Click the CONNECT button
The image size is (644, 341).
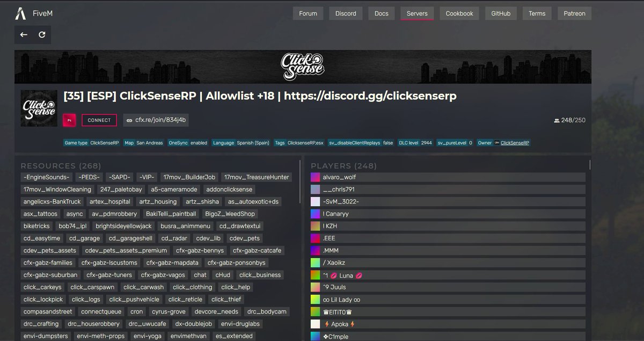tap(99, 120)
